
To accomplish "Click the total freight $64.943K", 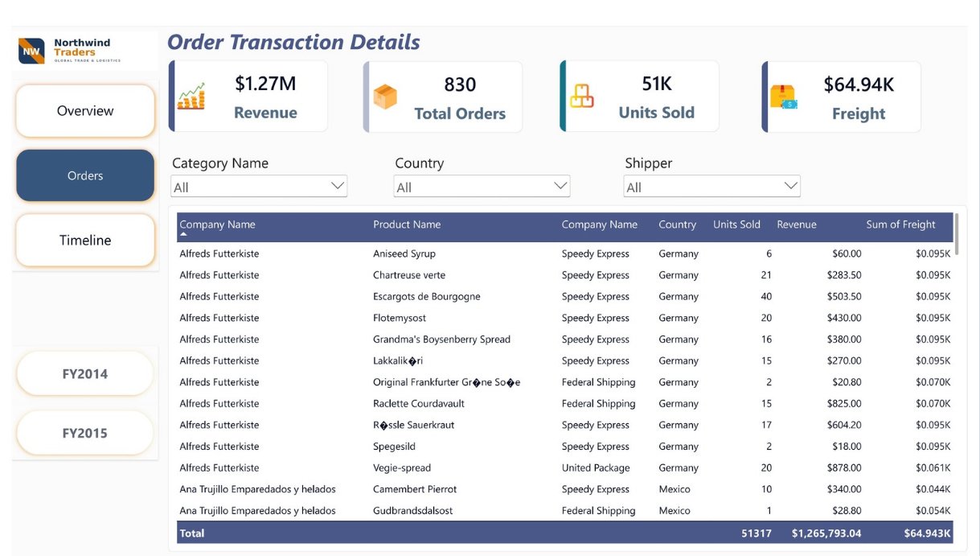I will pyautogui.click(x=928, y=533).
